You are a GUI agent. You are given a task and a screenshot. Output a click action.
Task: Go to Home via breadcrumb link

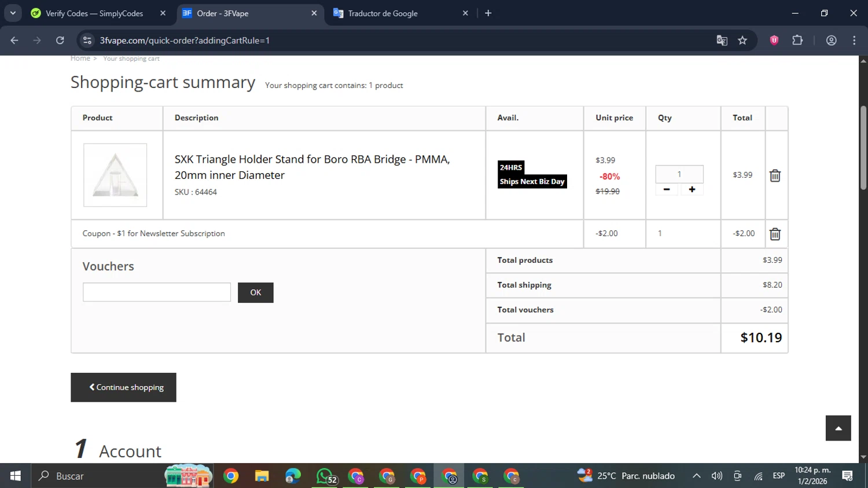point(80,58)
